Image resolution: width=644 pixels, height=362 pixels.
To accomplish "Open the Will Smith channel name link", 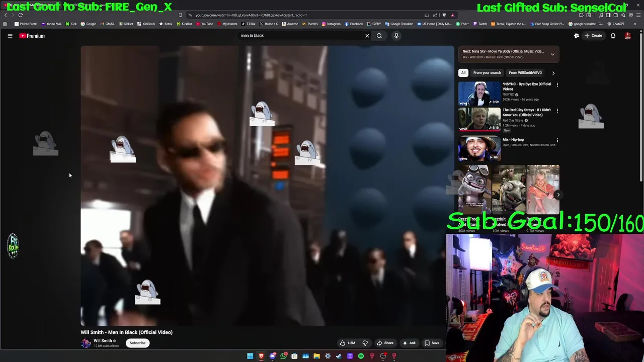I will coord(103,341).
